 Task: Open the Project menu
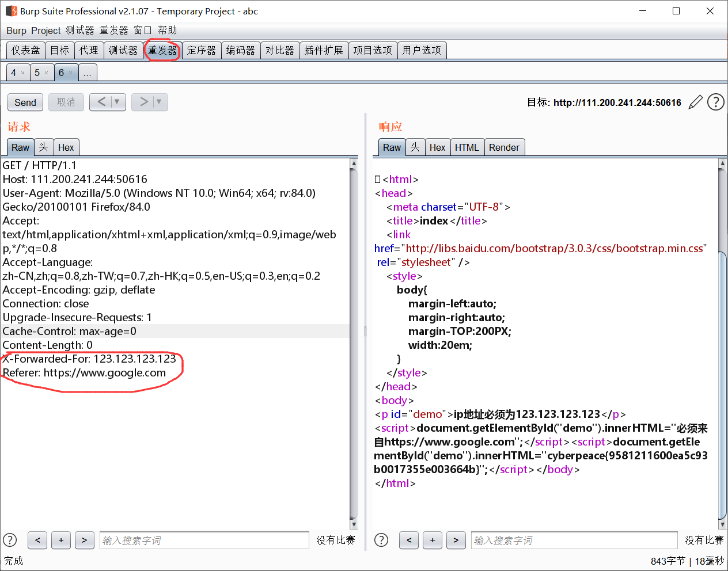pyautogui.click(x=46, y=31)
